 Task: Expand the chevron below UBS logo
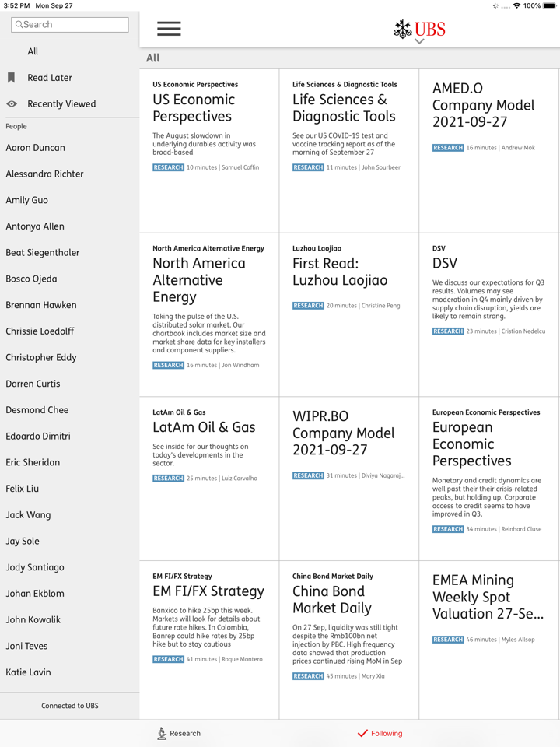pyautogui.click(x=419, y=42)
